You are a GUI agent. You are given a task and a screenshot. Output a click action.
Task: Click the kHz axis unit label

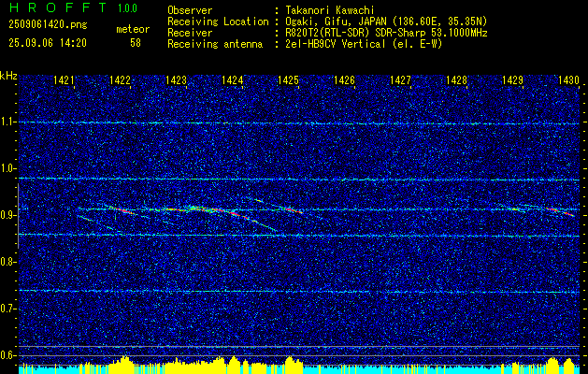click(x=8, y=76)
